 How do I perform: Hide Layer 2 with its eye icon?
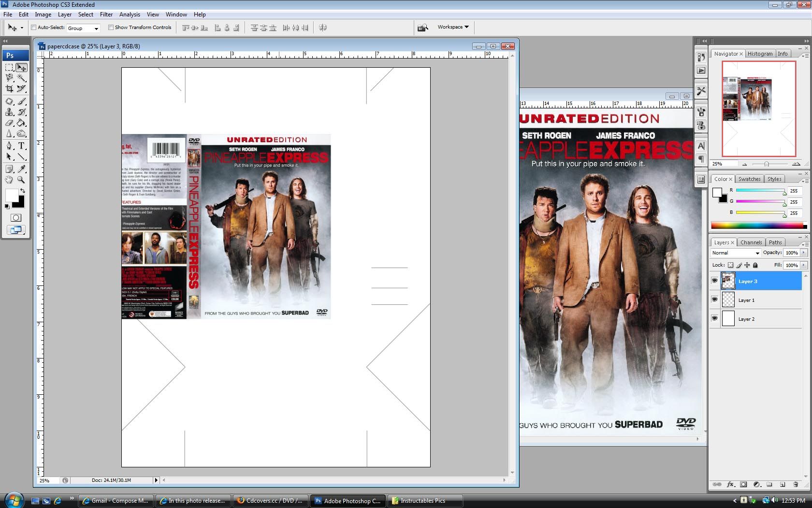(714, 318)
